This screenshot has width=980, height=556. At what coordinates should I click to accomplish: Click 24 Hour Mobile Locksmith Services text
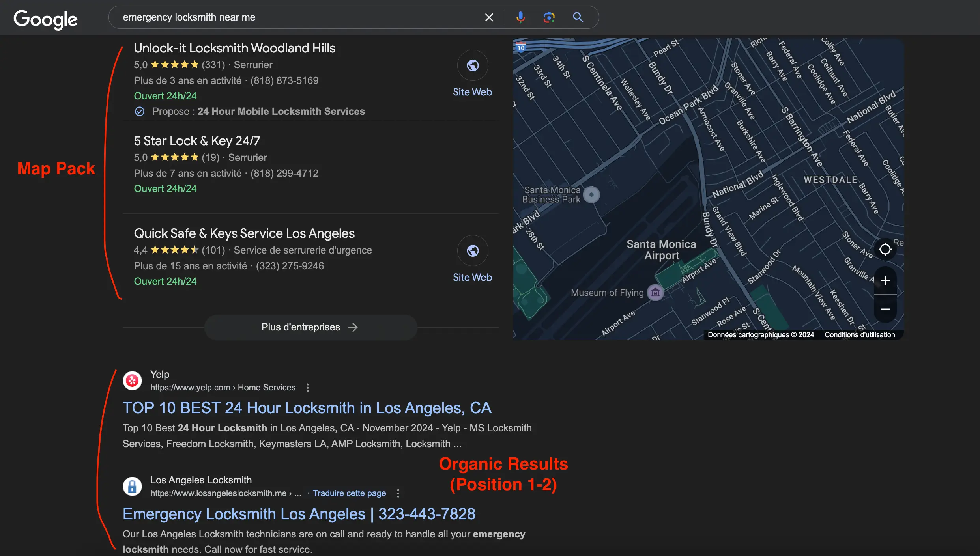pyautogui.click(x=281, y=112)
